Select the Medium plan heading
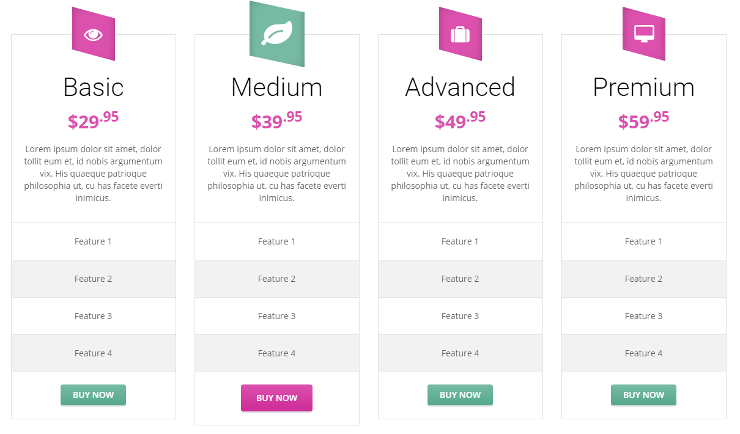Image resolution: width=740 pixels, height=434 pixels. click(277, 87)
